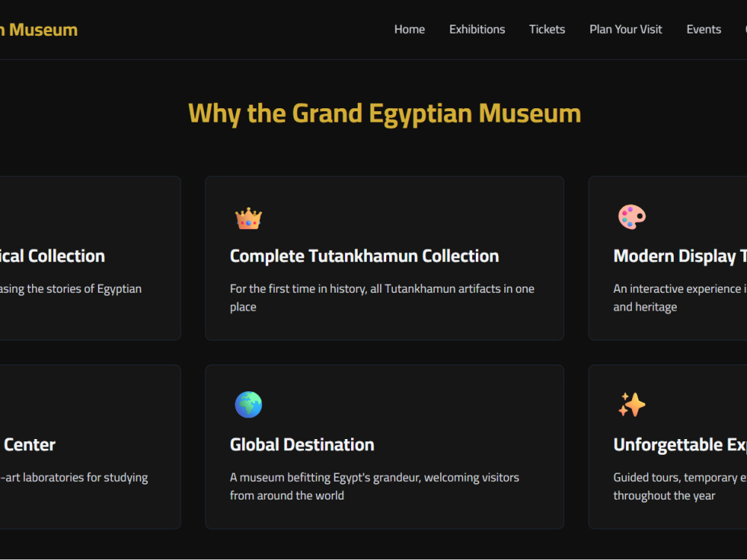Screen dimensions: 747x560
Task: Click the crown icon on Tutankhamun card
Action: point(248,218)
